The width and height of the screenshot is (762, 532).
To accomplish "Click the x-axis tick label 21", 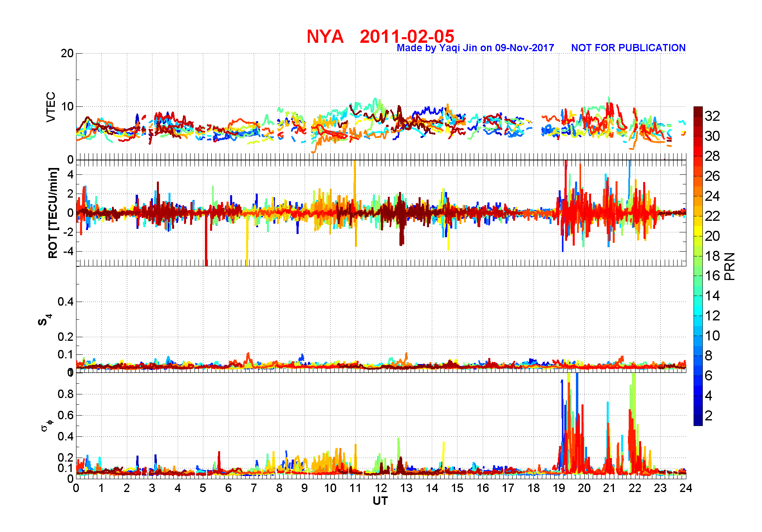I will 610,488.
